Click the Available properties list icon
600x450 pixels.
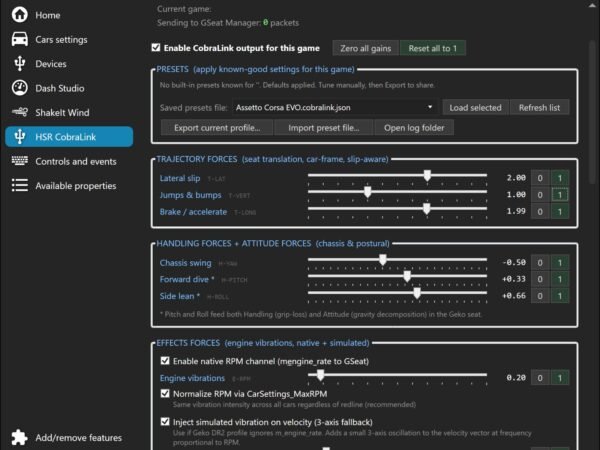pyautogui.click(x=20, y=185)
